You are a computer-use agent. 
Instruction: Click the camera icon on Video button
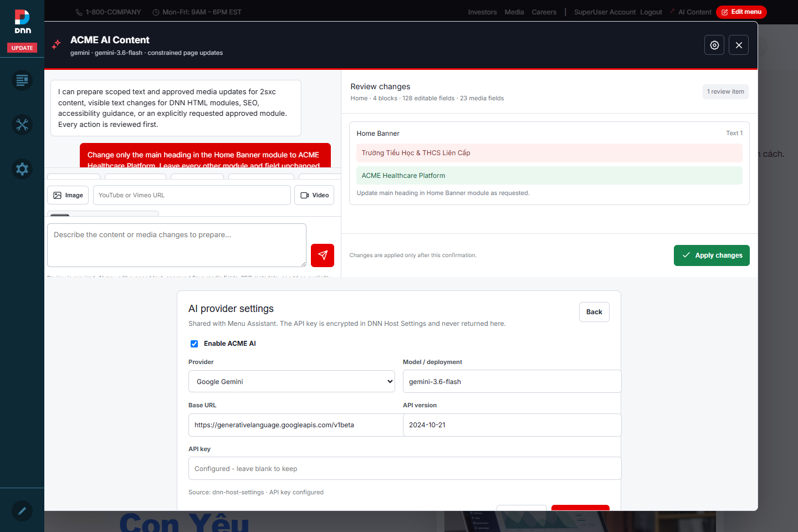[305, 195]
